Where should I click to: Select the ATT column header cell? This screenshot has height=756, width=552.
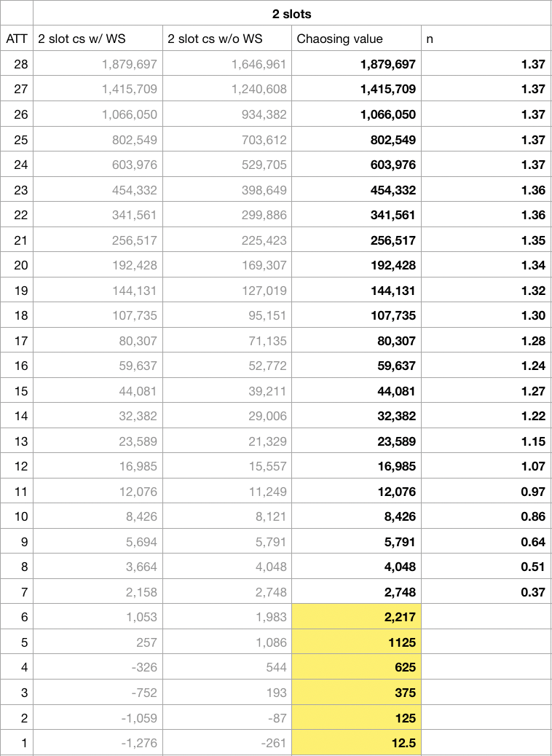pos(17,39)
